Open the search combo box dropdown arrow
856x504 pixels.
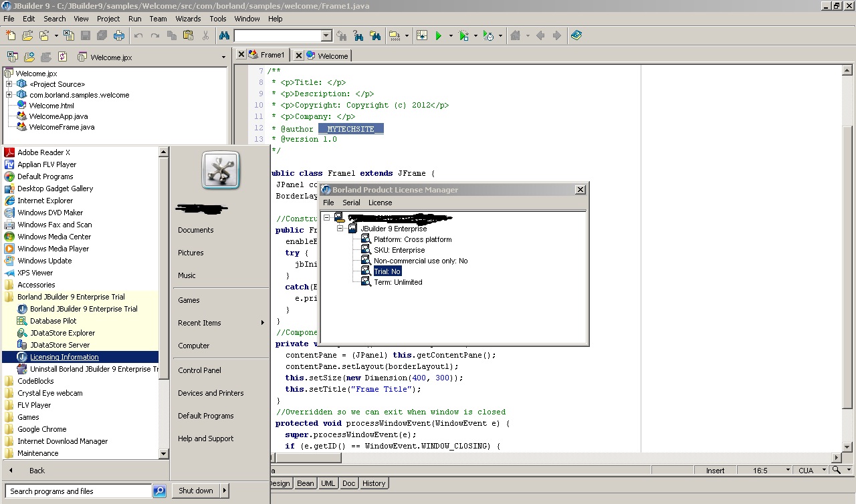coord(325,35)
